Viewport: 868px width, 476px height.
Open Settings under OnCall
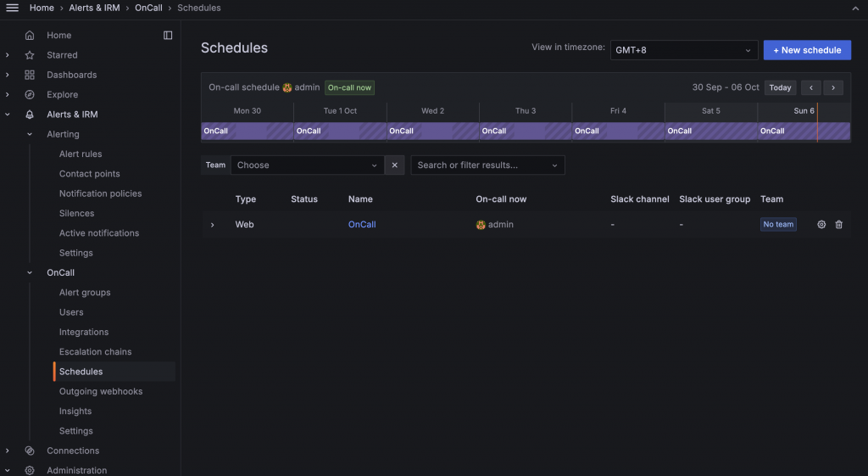[75, 431]
